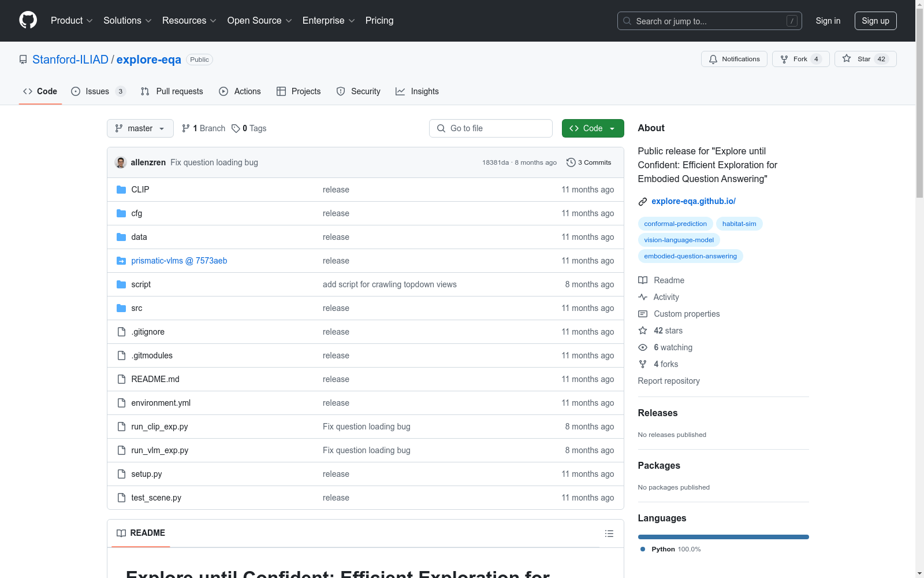Image resolution: width=924 pixels, height=578 pixels.
Task: Click the Report repository link
Action: point(669,381)
